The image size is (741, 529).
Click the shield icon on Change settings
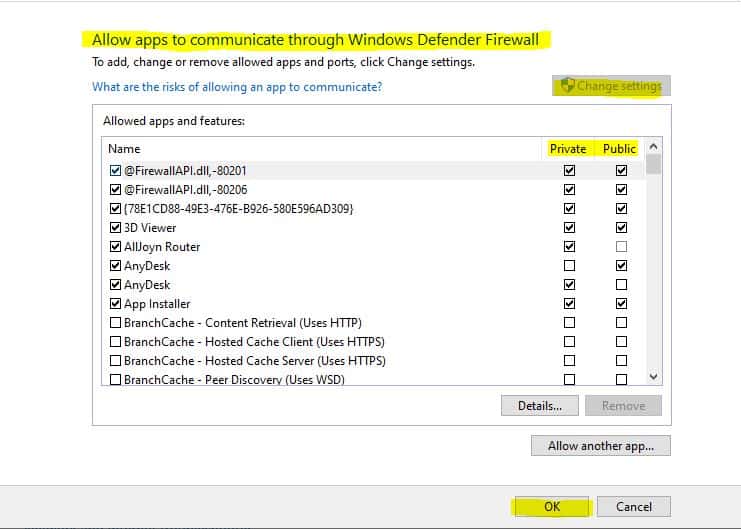point(568,86)
